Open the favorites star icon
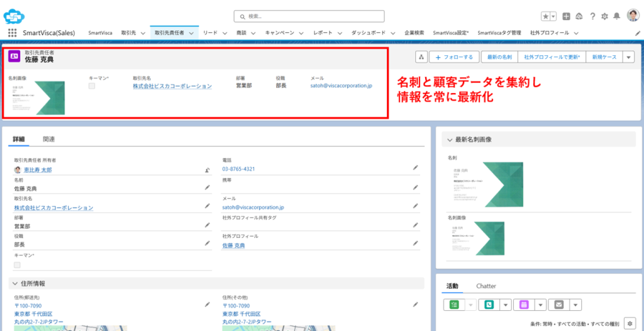Image resolution: width=644 pixels, height=331 pixels. [x=545, y=16]
